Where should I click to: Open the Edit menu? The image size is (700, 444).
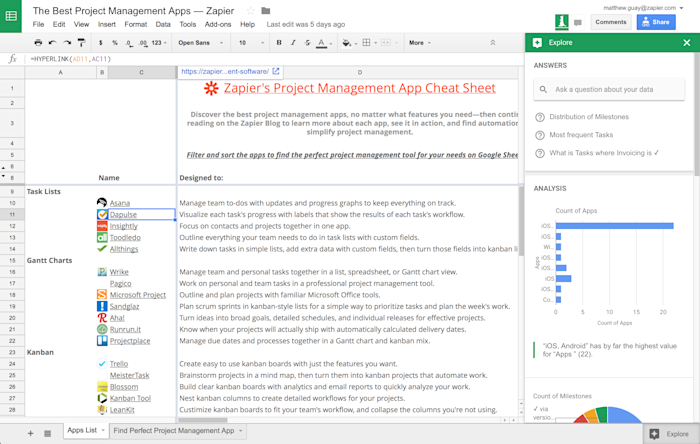click(x=59, y=25)
